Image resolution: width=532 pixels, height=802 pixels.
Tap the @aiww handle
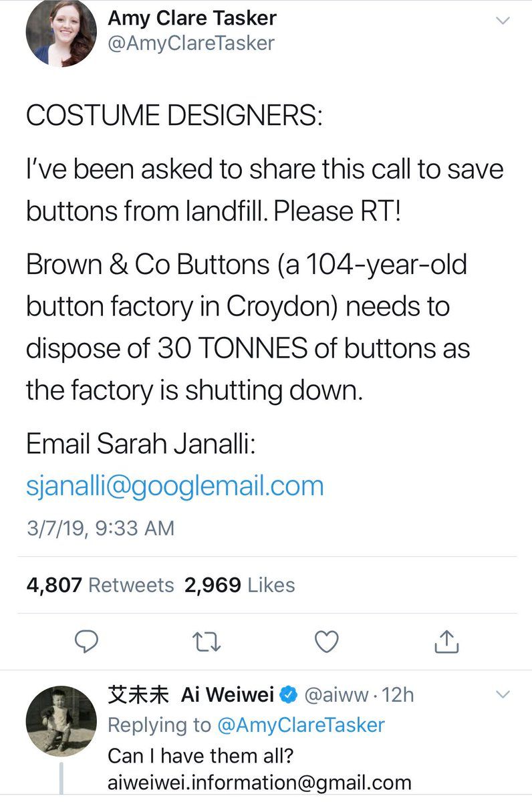[x=336, y=695]
